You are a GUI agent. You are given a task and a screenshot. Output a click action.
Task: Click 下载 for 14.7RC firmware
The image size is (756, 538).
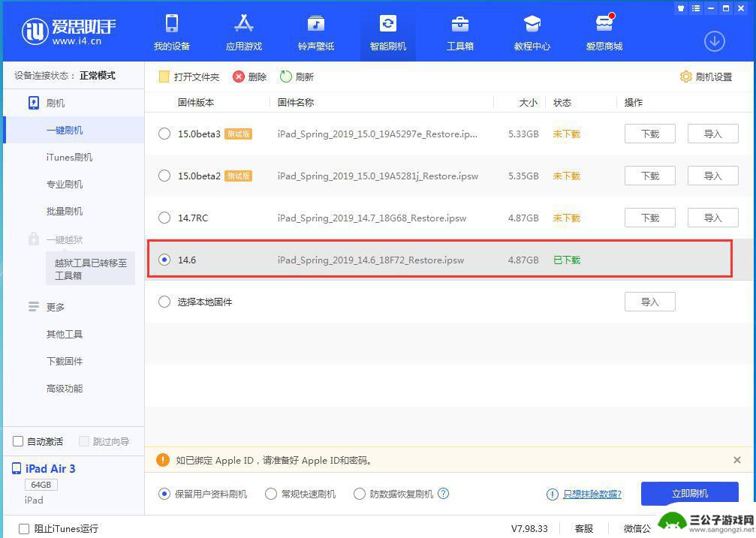pos(650,218)
